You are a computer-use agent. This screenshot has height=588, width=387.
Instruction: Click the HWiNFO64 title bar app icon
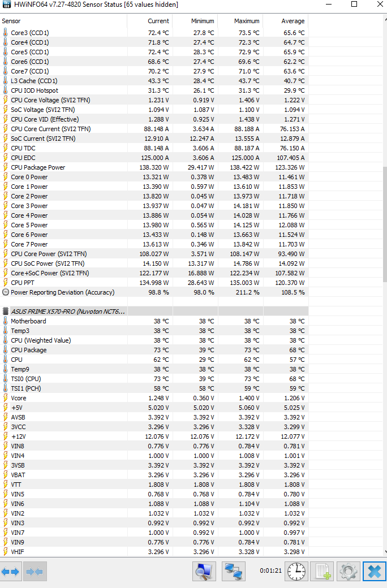[x=6, y=5]
